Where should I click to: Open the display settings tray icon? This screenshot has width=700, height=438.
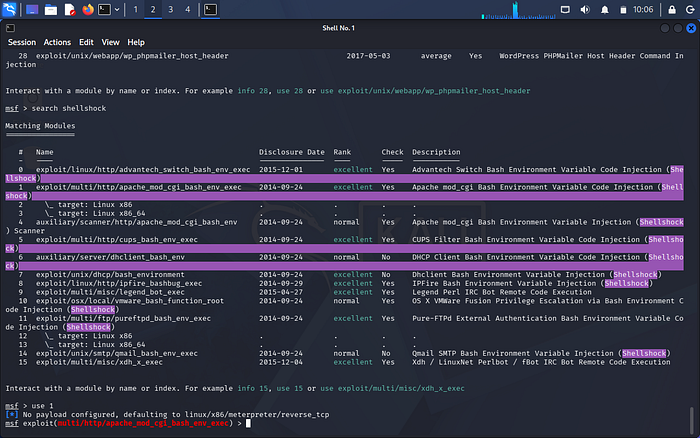tap(565, 9)
